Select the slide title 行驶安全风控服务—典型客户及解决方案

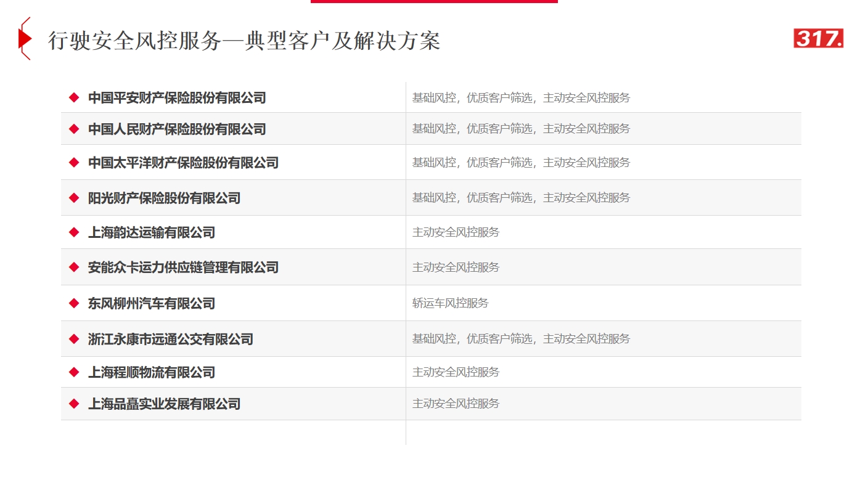tap(244, 41)
